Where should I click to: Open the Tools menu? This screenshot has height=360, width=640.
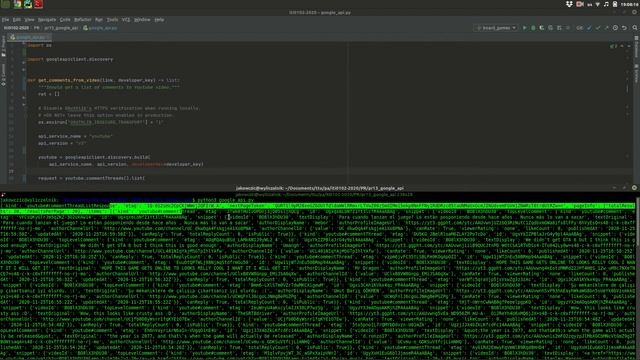click(112, 20)
